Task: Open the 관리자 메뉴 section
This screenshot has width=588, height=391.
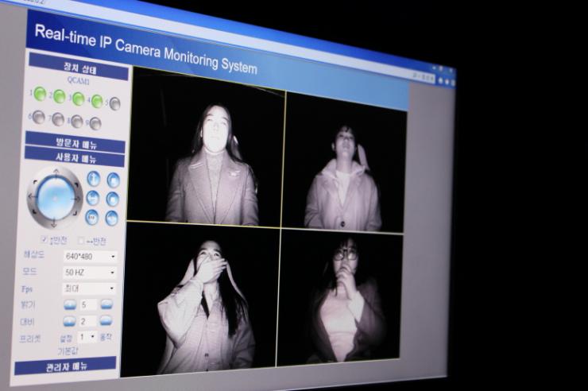Action: (65, 366)
